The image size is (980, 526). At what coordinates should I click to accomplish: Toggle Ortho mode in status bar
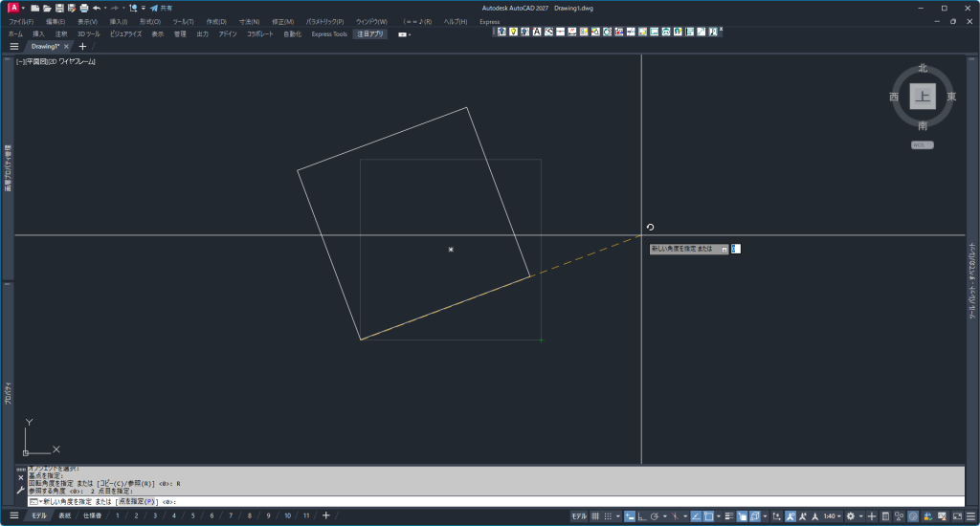point(641,516)
